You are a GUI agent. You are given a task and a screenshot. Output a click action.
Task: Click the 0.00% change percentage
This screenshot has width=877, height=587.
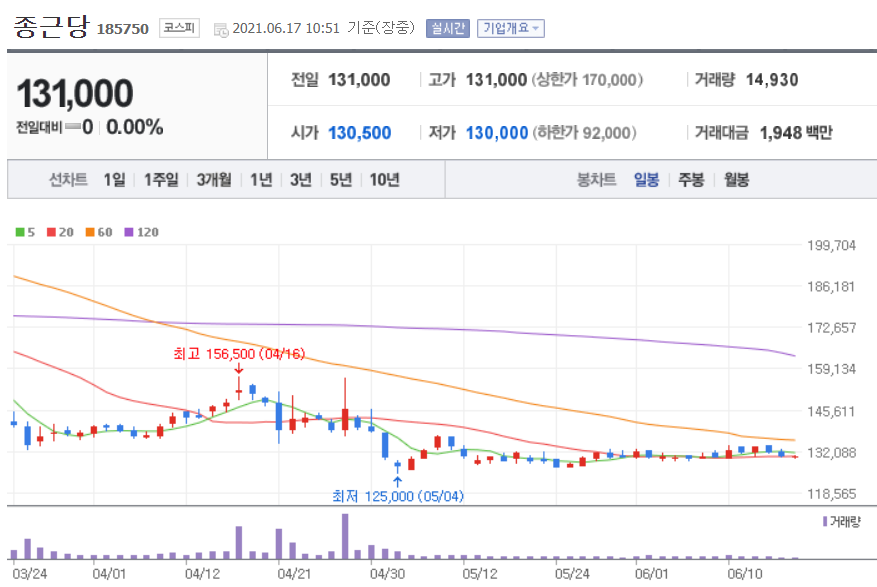click(135, 127)
